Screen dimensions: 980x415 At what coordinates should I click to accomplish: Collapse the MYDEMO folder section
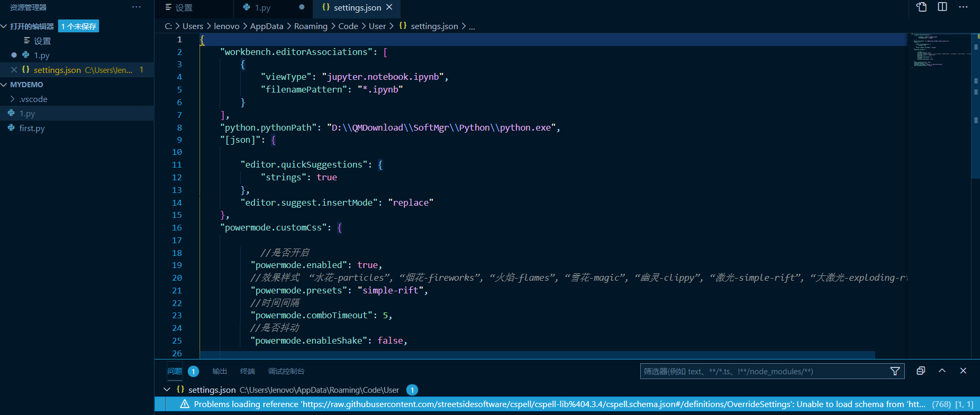pos(4,85)
